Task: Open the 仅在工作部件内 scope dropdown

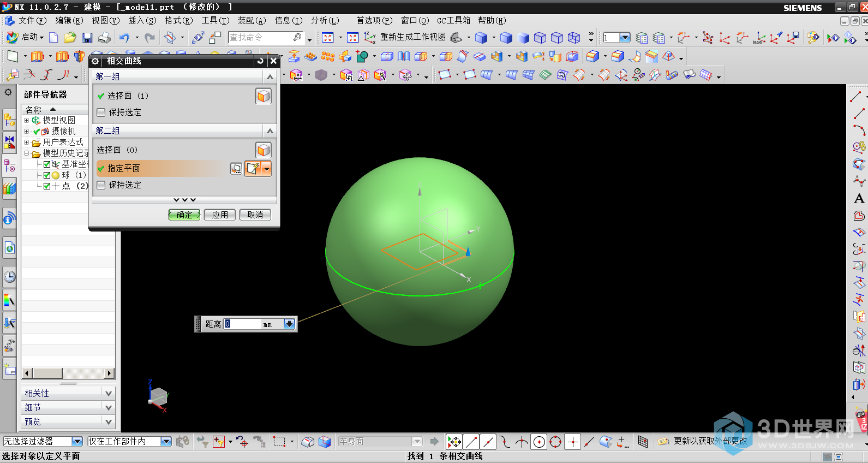Action: (166, 441)
